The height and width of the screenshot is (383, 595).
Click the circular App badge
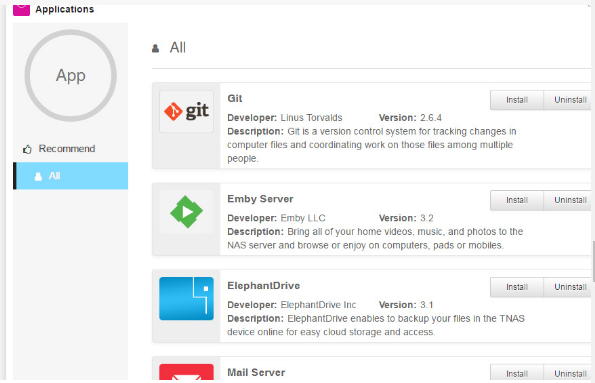coord(71,76)
